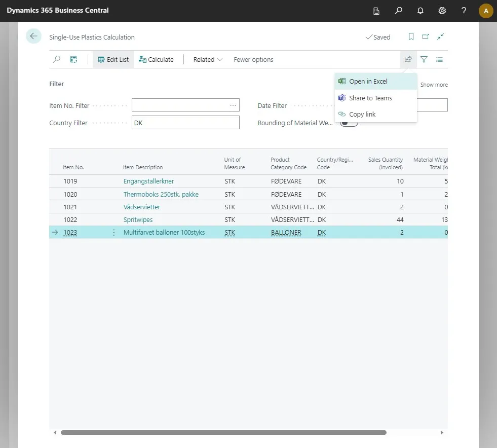Click Item Description column header
The image size is (497, 448).
tap(143, 167)
